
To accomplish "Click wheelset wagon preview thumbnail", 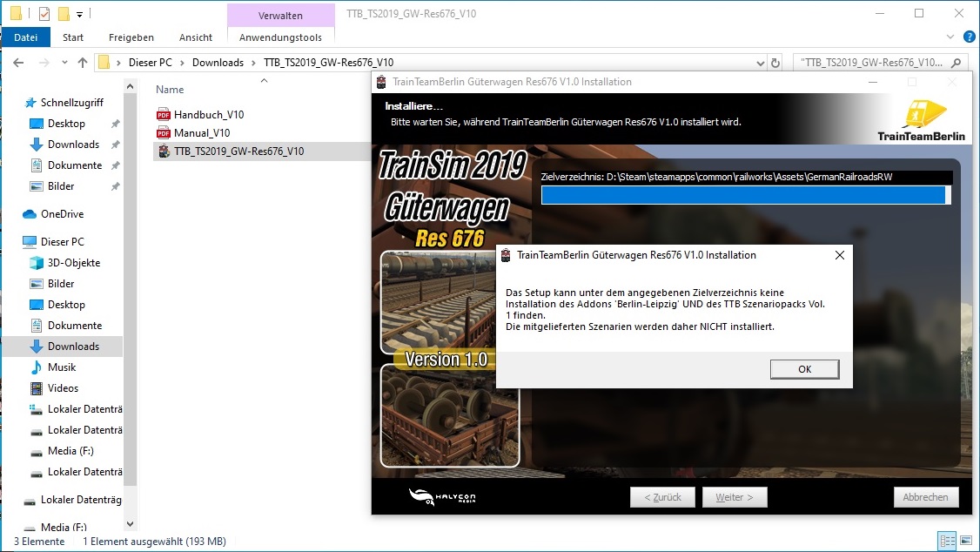I will pyautogui.click(x=450, y=415).
